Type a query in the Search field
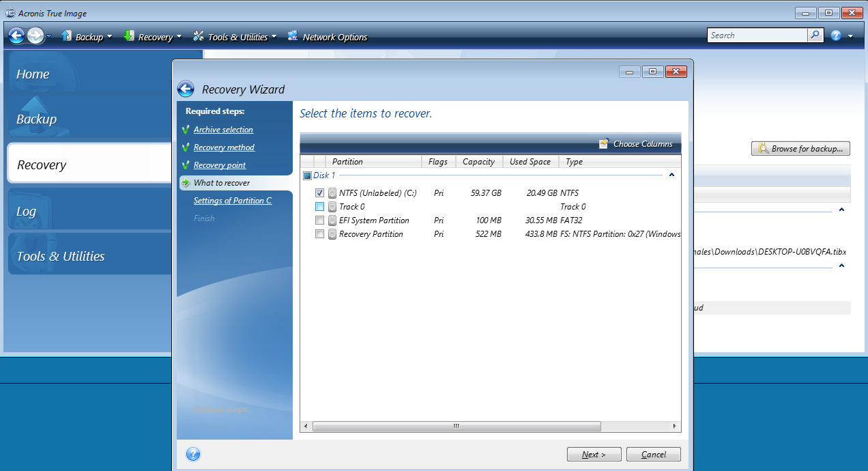The width and height of the screenshot is (868, 471). pyautogui.click(x=757, y=34)
